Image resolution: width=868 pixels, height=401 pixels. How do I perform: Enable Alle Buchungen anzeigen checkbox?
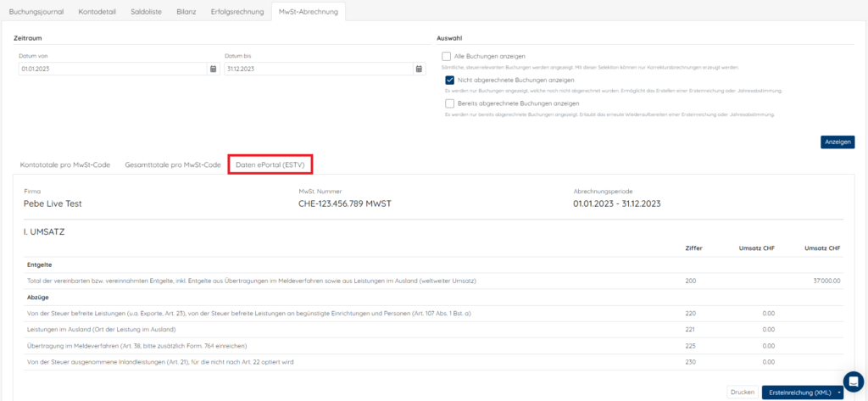[447, 57]
